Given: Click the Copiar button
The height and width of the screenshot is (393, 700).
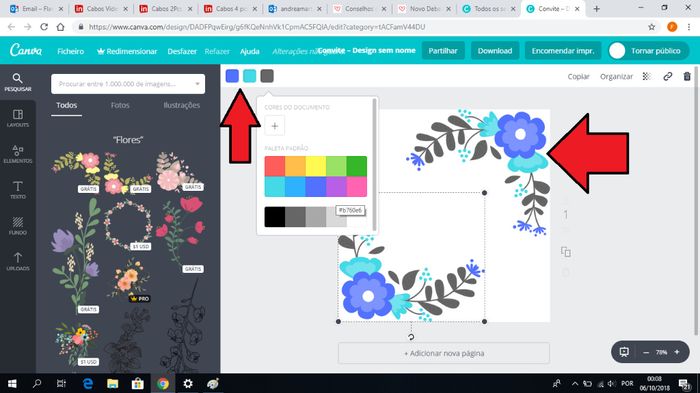Looking at the screenshot, I should pyautogui.click(x=579, y=76).
